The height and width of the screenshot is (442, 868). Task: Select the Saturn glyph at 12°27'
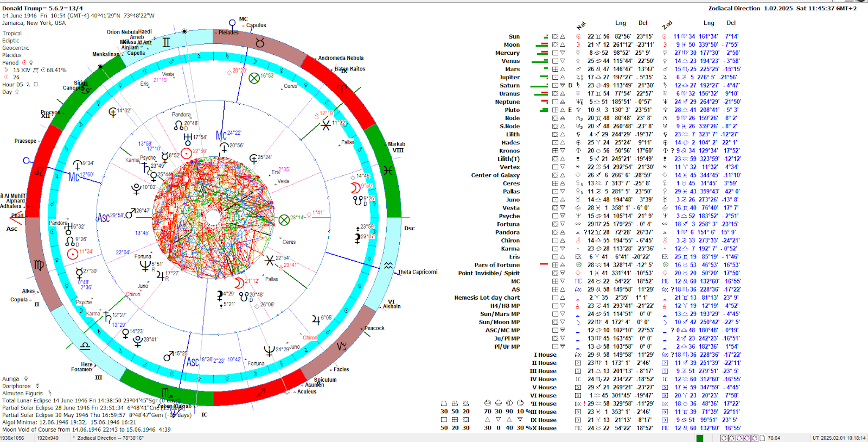point(107,317)
